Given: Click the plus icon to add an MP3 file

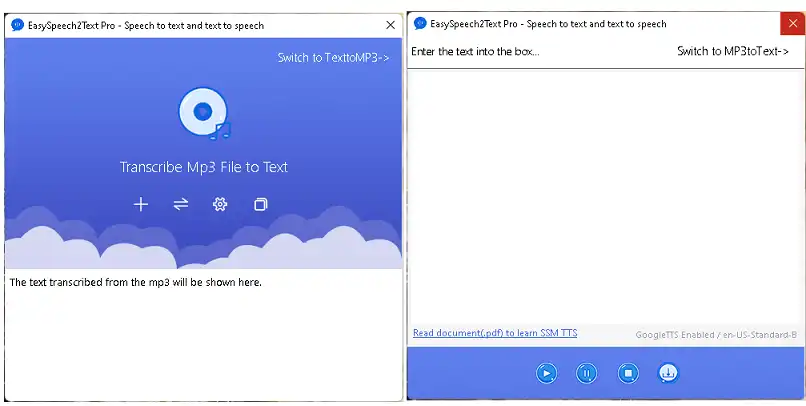Looking at the screenshot, I should click(x=141, y=204).
